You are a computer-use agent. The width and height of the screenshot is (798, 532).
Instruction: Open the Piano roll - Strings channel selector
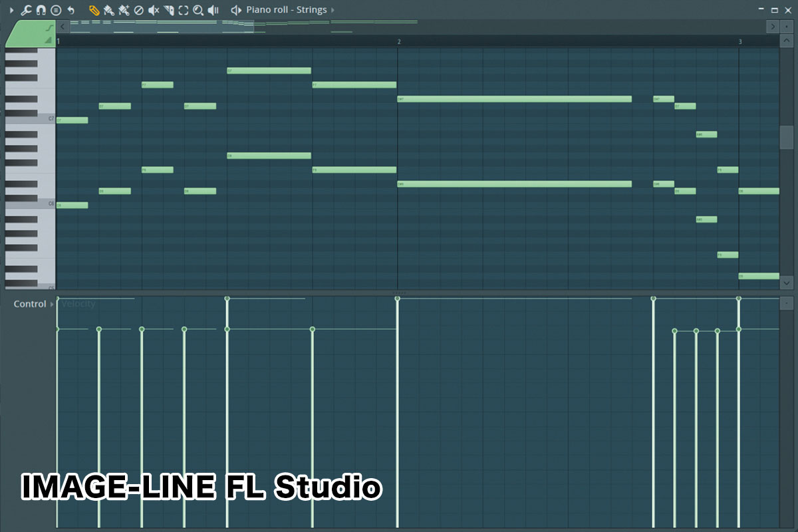(286, 10)
